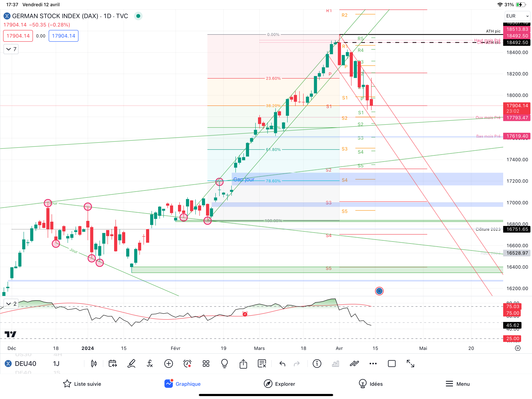The width and height of the screenshot is (532, 399).
Task: Expand the collapsed 2 indicators legend in RSI pane
Action: click(11, 304)
